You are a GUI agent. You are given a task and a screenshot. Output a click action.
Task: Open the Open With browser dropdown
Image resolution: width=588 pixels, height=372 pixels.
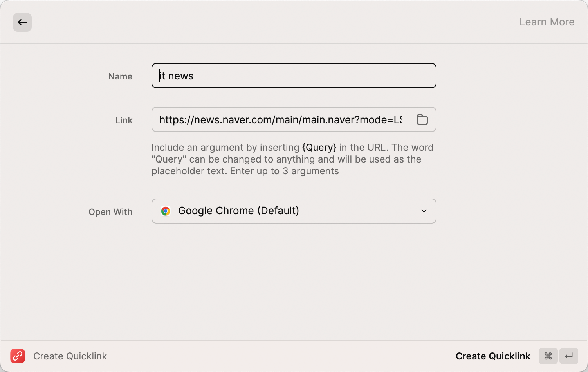click(294, 211)
